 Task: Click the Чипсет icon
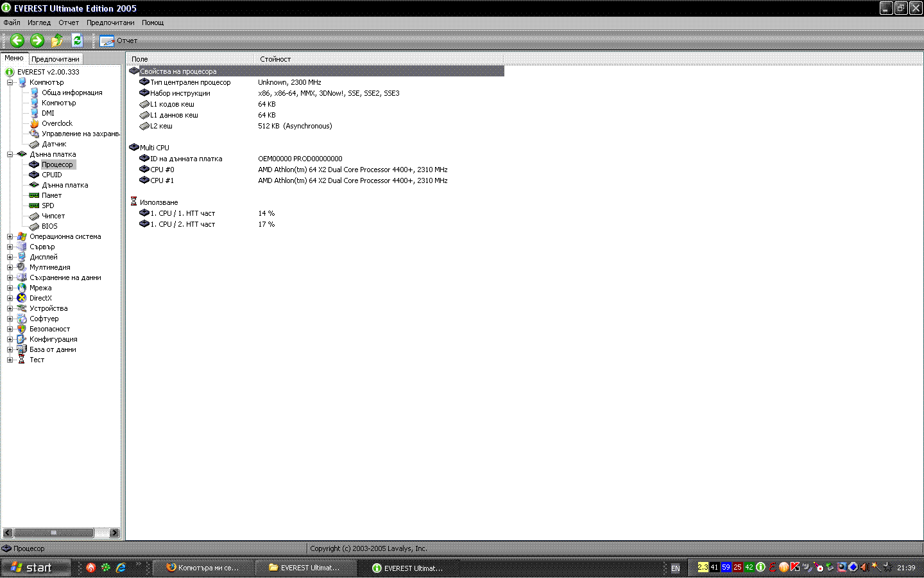35,216
